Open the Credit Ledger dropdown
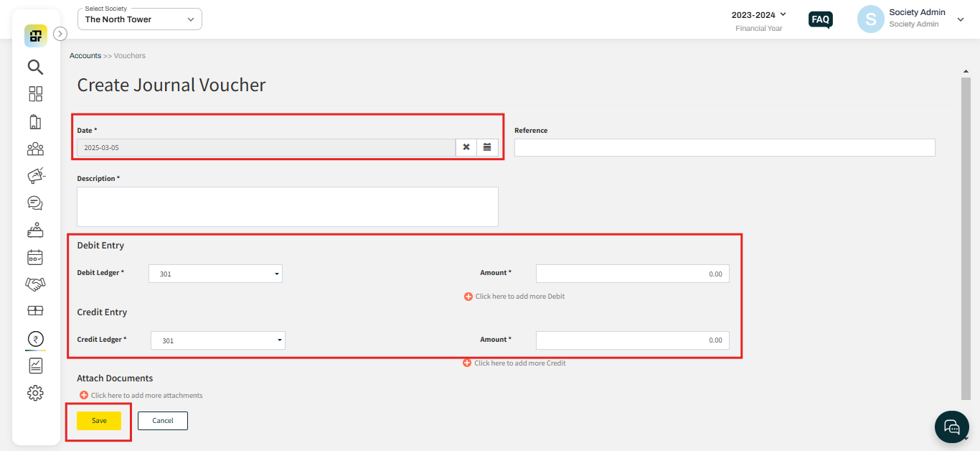 pyautogui.click(x=218, y=340)
